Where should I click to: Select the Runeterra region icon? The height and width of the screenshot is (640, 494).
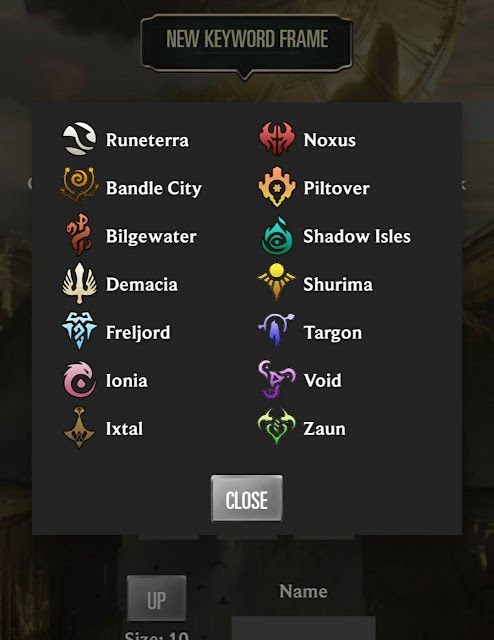[79, 139]
